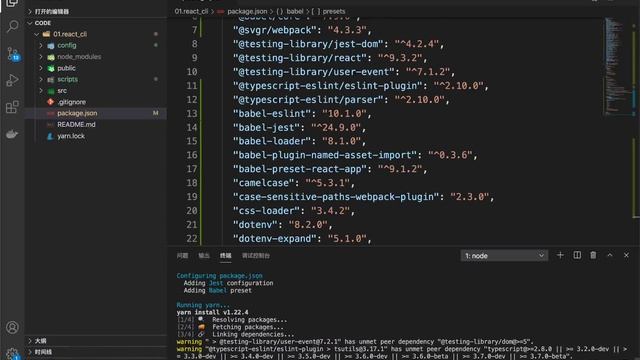Switch to the Problems panel tab
The image size is (640, 360).
pos(182,256)
